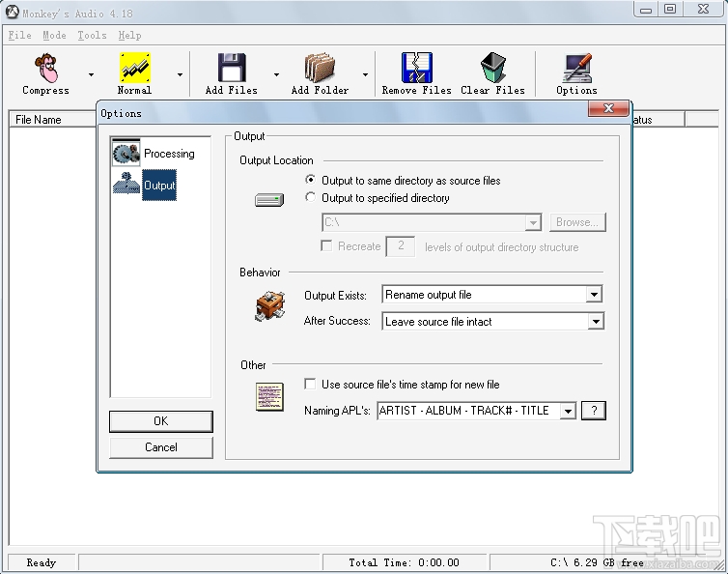Enable Use source file's time stamp
Screen dimensions: 728x574
[310, 384]
